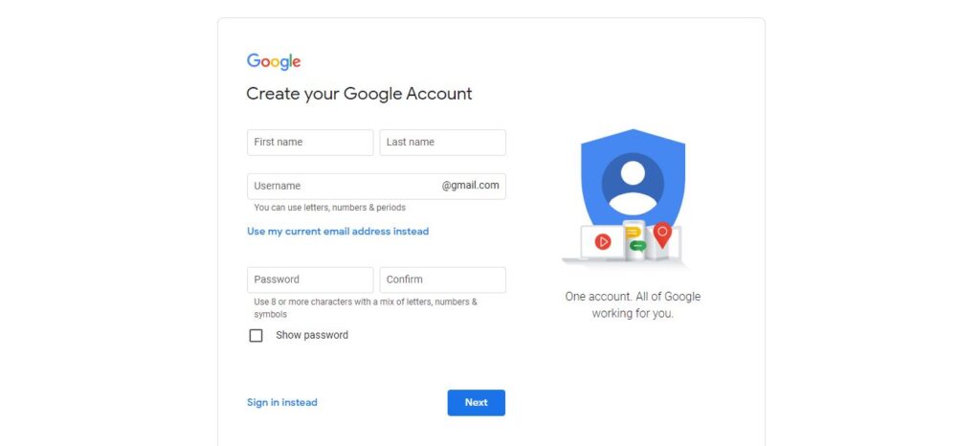Click the yellow chat bubble icon

(634, 233)
